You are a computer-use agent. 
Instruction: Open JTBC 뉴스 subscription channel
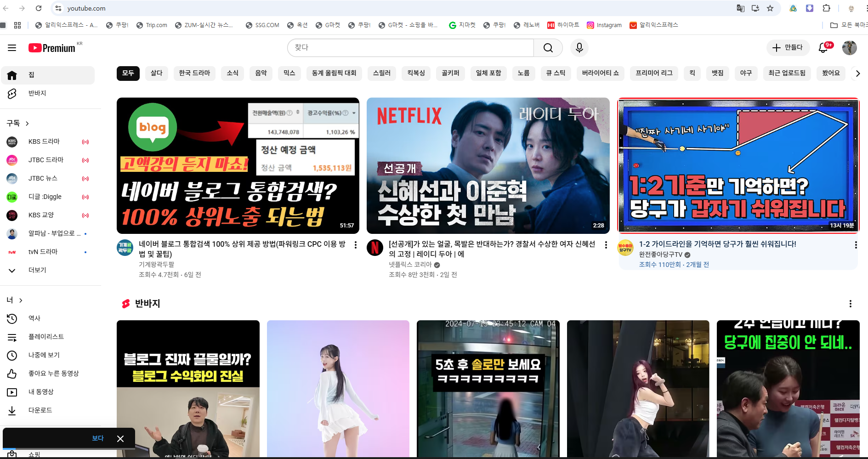click(x=48, y=178)
